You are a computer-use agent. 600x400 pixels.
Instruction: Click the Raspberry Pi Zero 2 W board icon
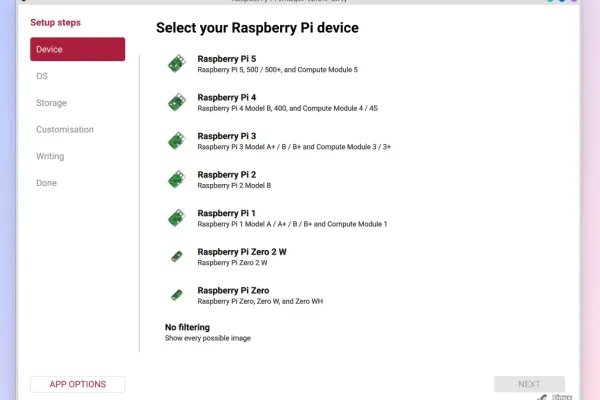coord(177,256)
